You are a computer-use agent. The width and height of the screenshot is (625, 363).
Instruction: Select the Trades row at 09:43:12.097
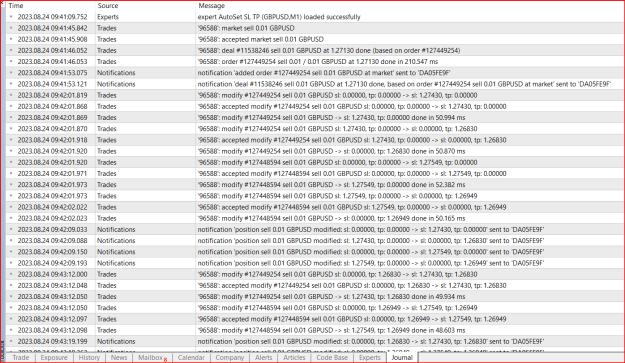point(315,319)
